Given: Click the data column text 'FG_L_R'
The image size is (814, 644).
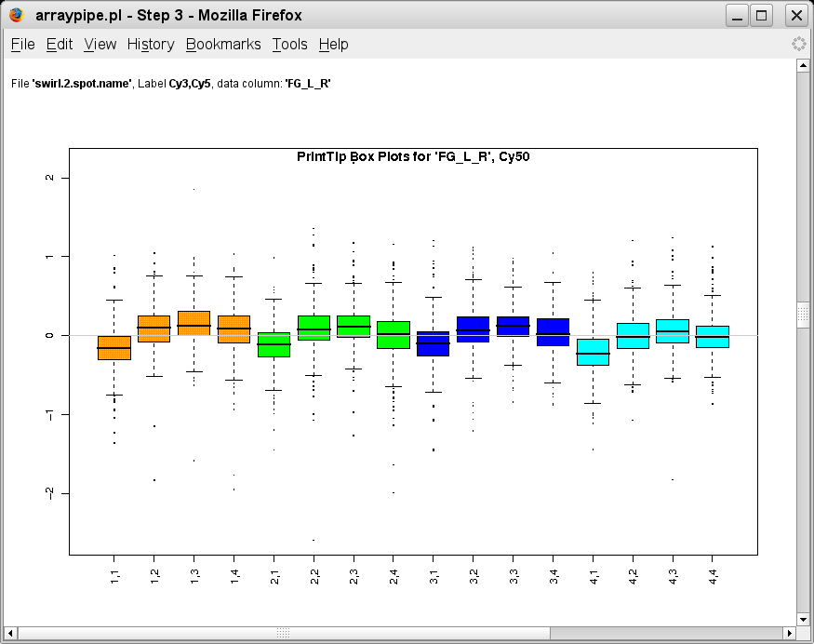Looking at the screenshot, I should pos(308,84).
